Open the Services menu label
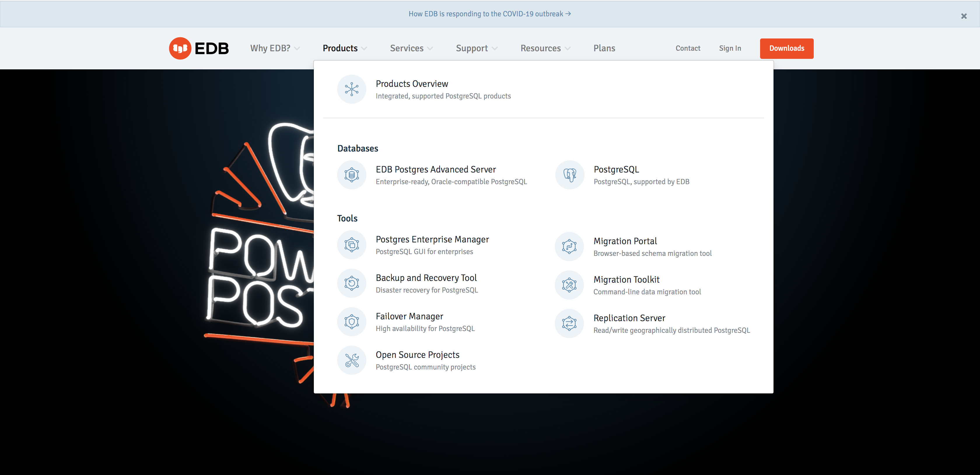Image resolution: width=980 pixels, height=475 pixels. [407, 48]
